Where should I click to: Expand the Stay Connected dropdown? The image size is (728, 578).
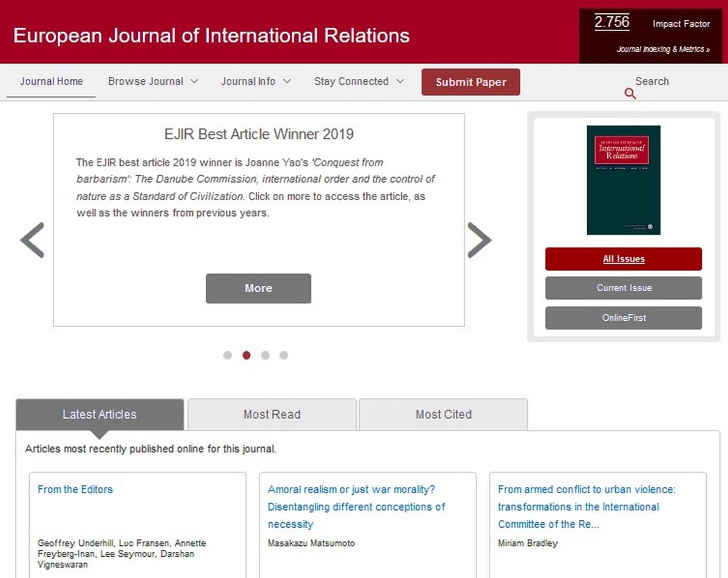[359, 81]
